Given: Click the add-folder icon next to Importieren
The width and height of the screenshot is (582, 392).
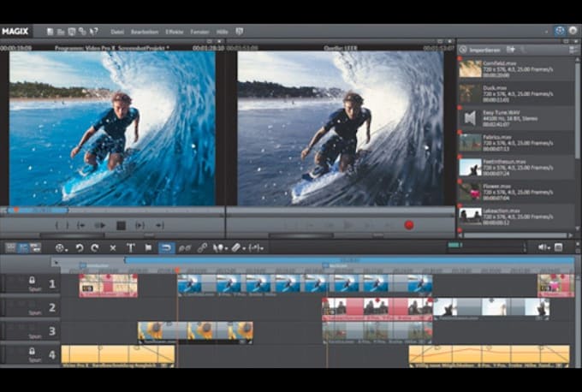Looking at the screenshot, I should (511, 50).
